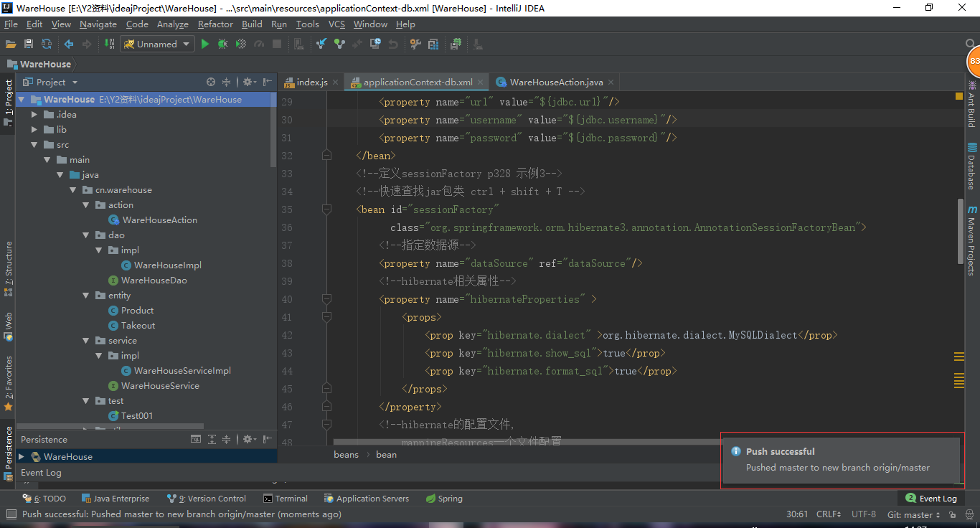Toggle tool window bars button bottom-left
Image resolution: width=980 pixels, height=528 pixels.
(x=11, y=514)
